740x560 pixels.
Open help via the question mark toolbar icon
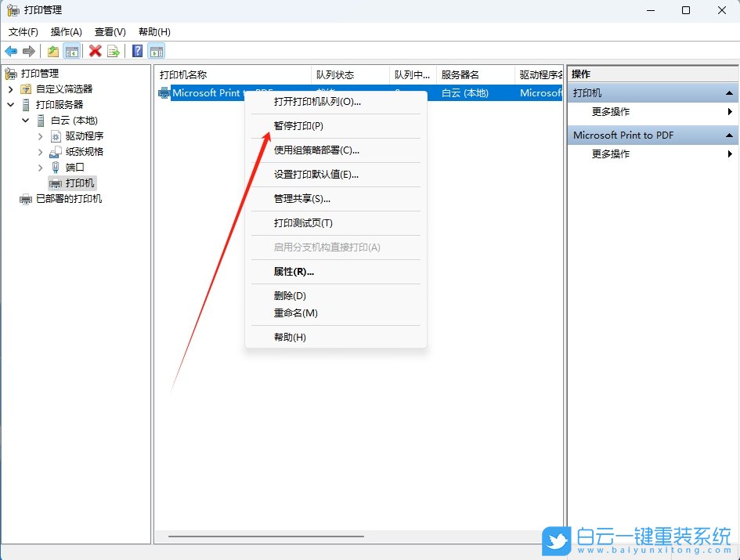135,51
